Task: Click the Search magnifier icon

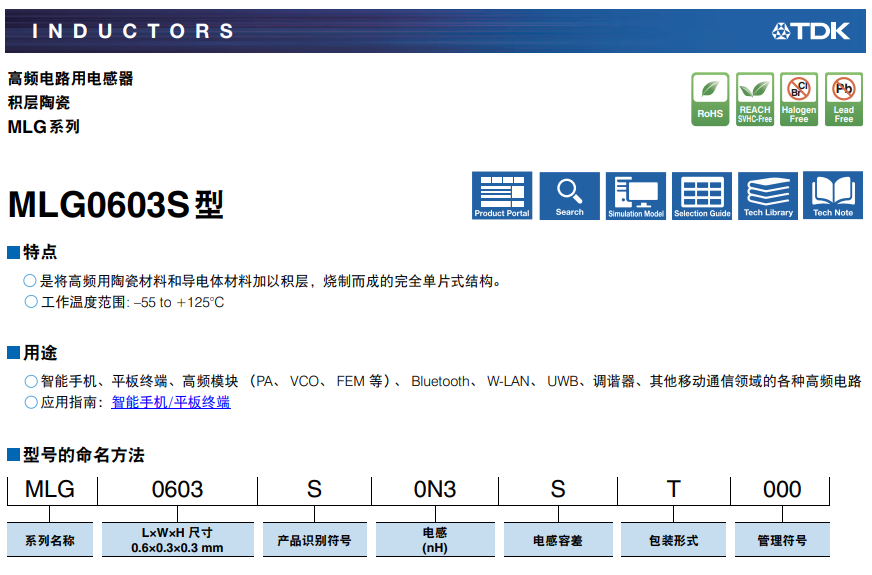Action: 569,196
